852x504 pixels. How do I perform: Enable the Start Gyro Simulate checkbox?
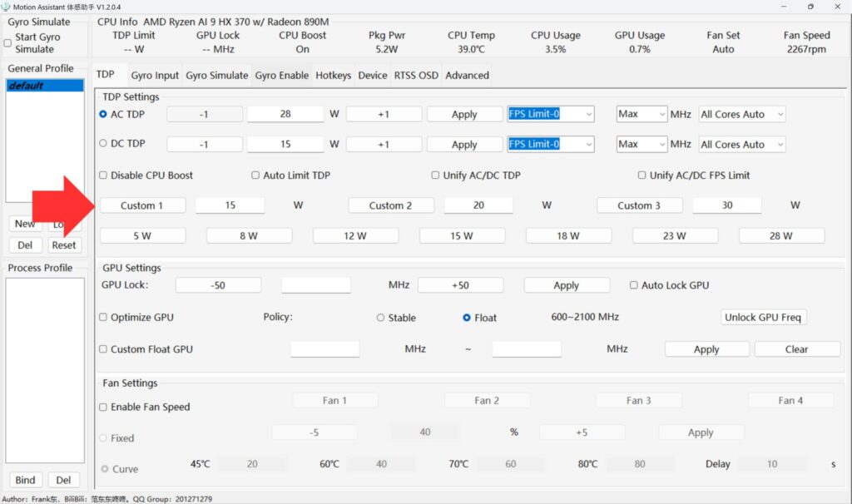(8, 43)
